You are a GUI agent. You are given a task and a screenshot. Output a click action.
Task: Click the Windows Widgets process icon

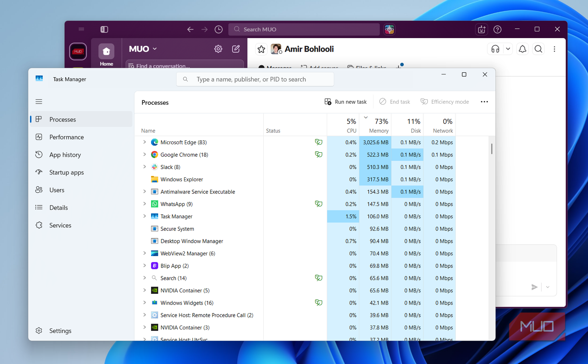click(154, 303)
